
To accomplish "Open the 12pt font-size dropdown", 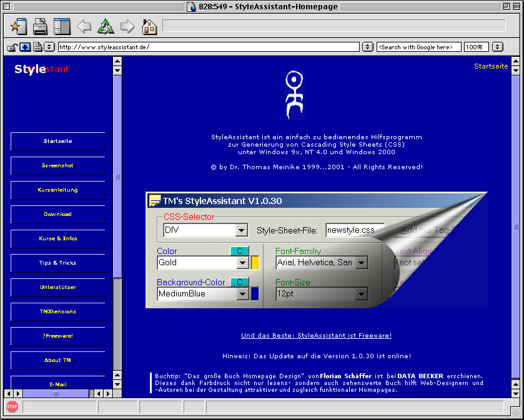I will [x=361, y=294].
